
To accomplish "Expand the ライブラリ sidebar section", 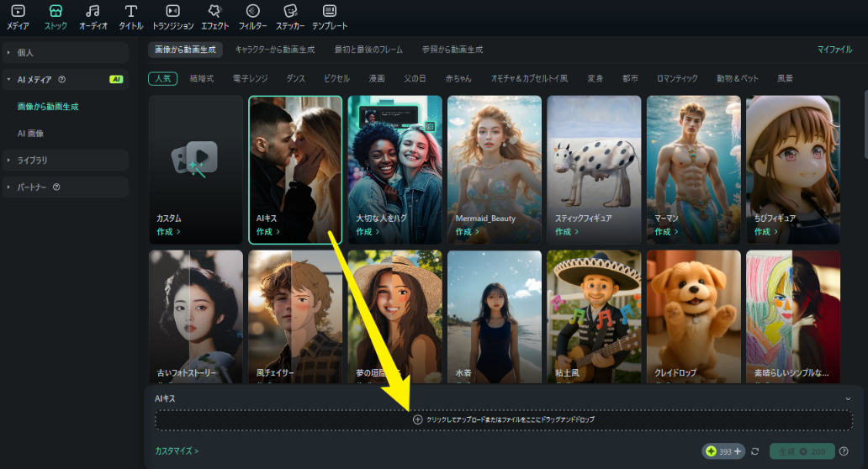I will [66, 160].
